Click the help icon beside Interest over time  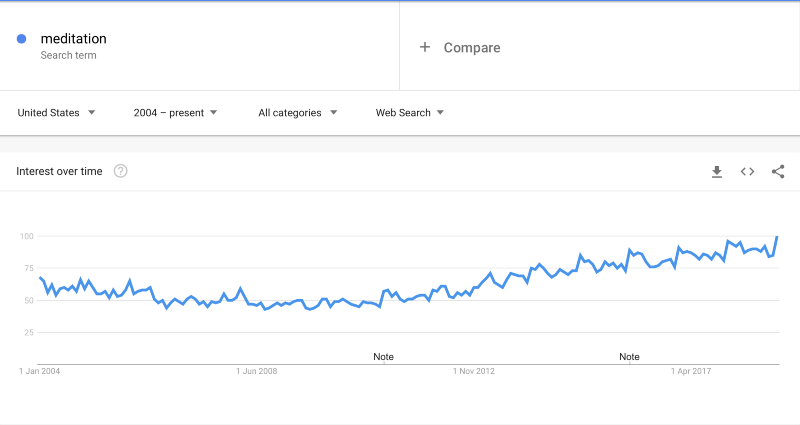[x=121, y=171]
